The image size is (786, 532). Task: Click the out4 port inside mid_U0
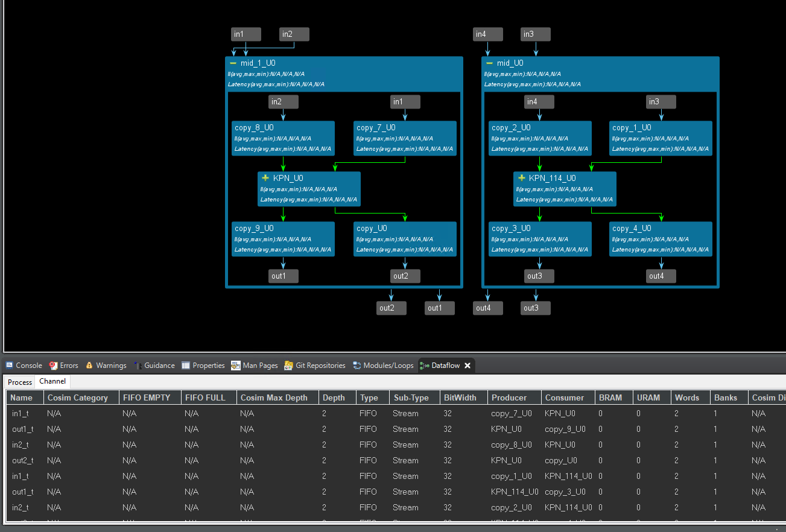pos(661,276)
